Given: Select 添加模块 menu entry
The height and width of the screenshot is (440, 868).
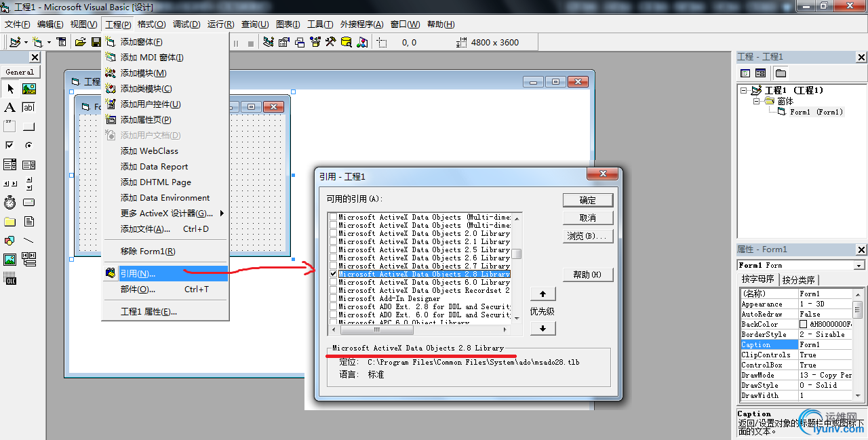Looking at the screenshot, I should pyautogui.click(x=165, y=73).
